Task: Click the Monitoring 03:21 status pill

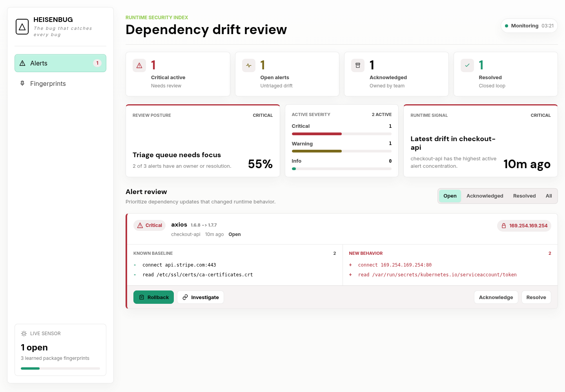Action: [x=529, y=26]
